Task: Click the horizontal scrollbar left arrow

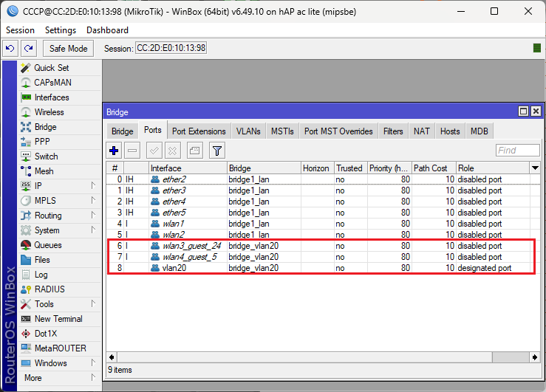Action: [112, 357]
